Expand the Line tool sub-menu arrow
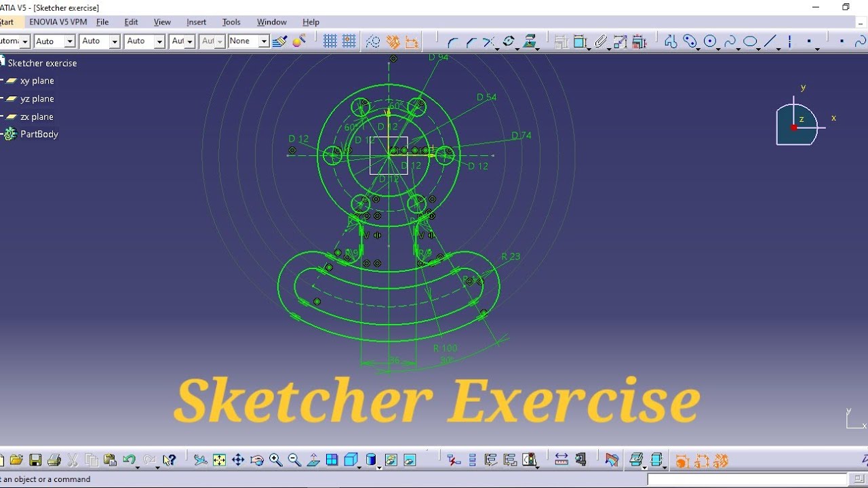Viewport: 868px width, 488px height. click(778, 49)
